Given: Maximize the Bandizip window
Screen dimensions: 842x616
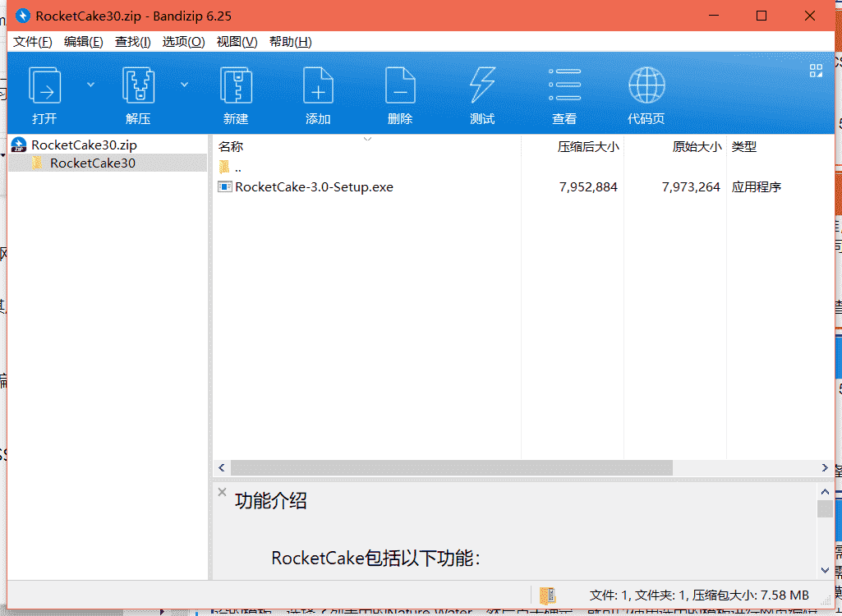Looking at the screenshot, I should tap(761, 16).
